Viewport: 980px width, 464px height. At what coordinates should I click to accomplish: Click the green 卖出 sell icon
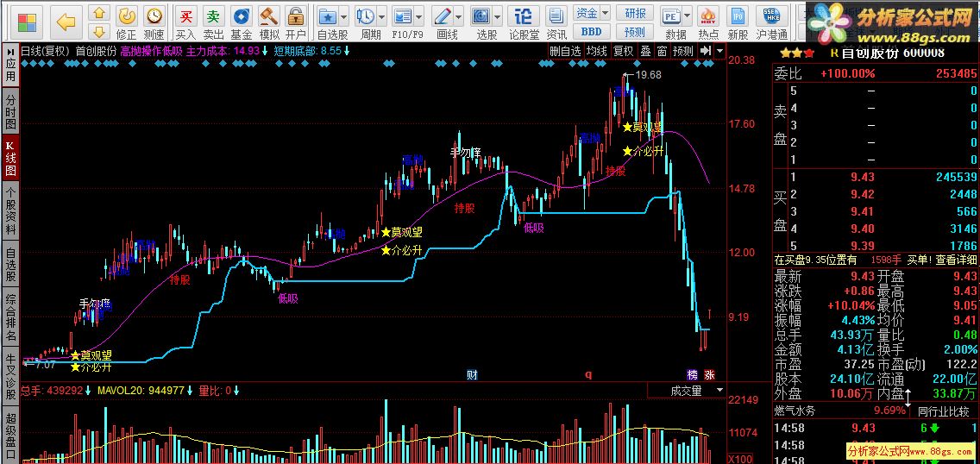tap(214, 16)
